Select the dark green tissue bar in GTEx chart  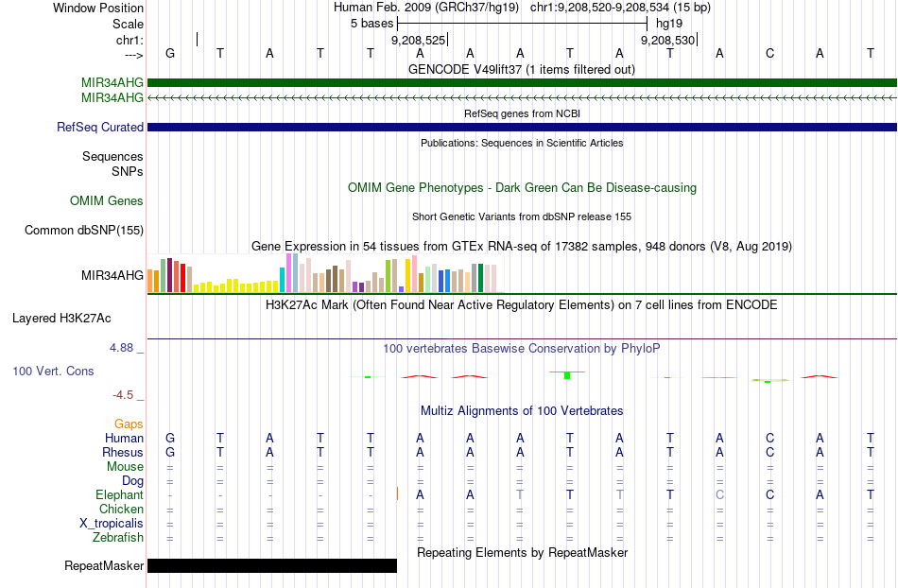tap(480, 278)
